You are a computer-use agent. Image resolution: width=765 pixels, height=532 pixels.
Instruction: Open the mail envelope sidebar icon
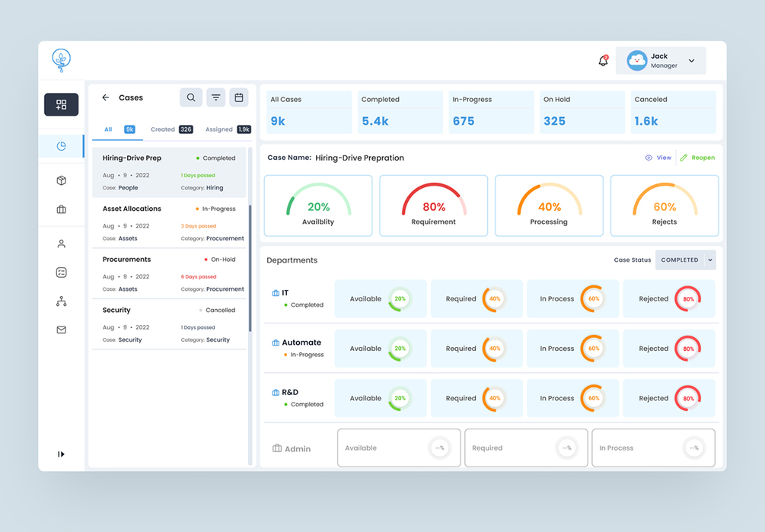[x=62, y=330]
